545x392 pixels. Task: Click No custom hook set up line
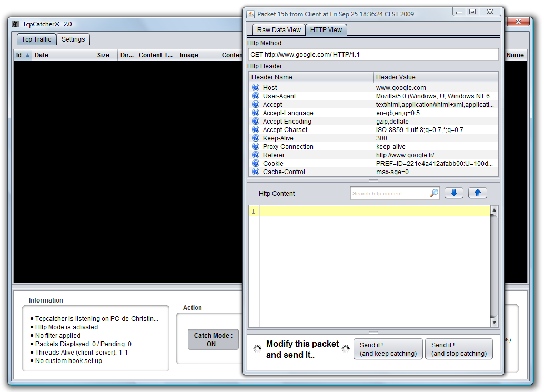tap(68, 361)
